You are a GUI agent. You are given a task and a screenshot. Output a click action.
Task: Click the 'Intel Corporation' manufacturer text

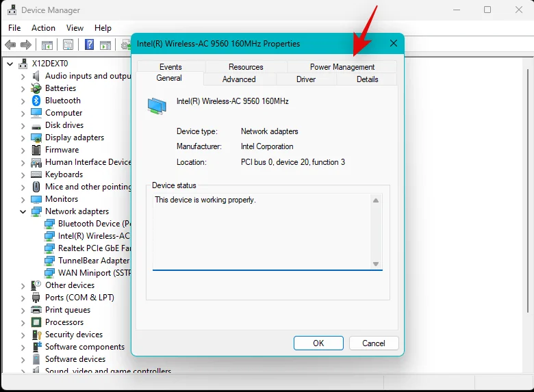[267, 146]
